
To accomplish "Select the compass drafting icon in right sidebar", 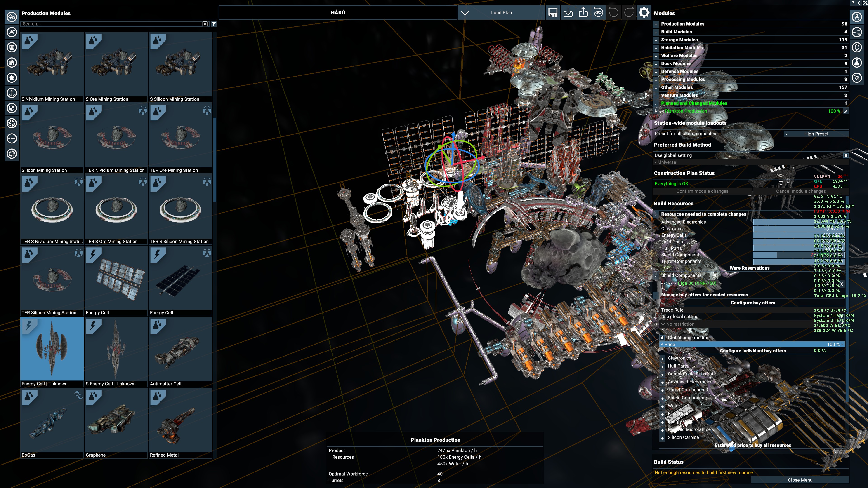I will pos(857,17).
